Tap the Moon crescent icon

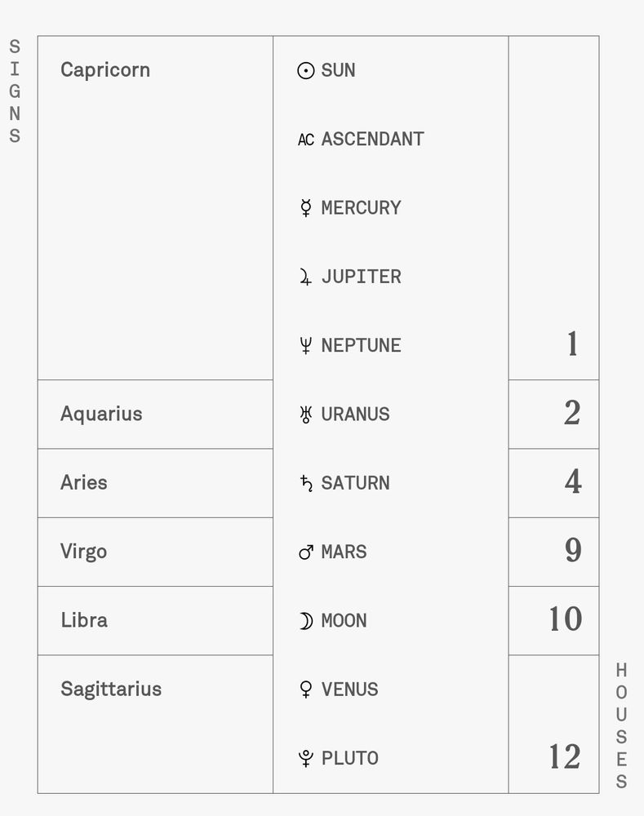click(306, 620)
